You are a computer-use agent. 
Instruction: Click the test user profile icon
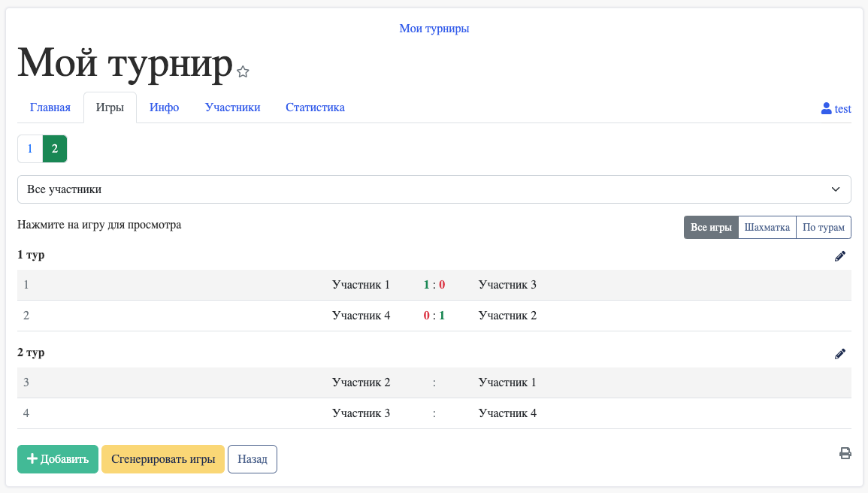827,109
